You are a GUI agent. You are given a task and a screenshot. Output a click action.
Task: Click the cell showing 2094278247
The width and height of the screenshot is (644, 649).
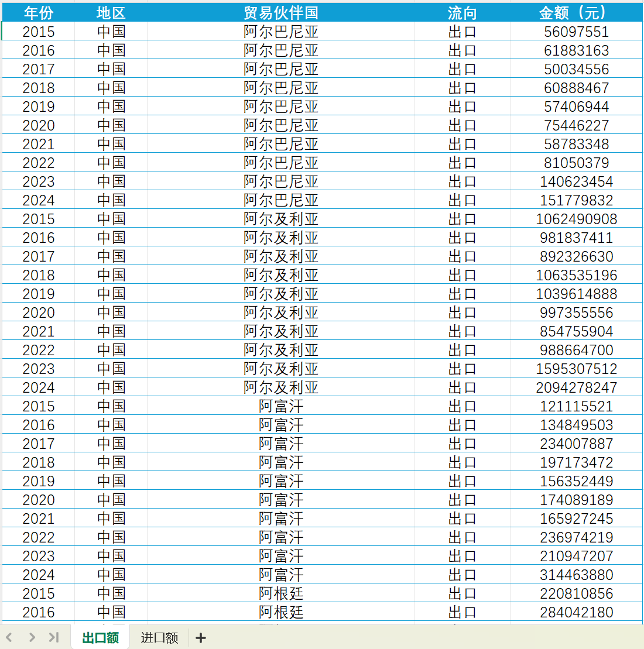576,387
